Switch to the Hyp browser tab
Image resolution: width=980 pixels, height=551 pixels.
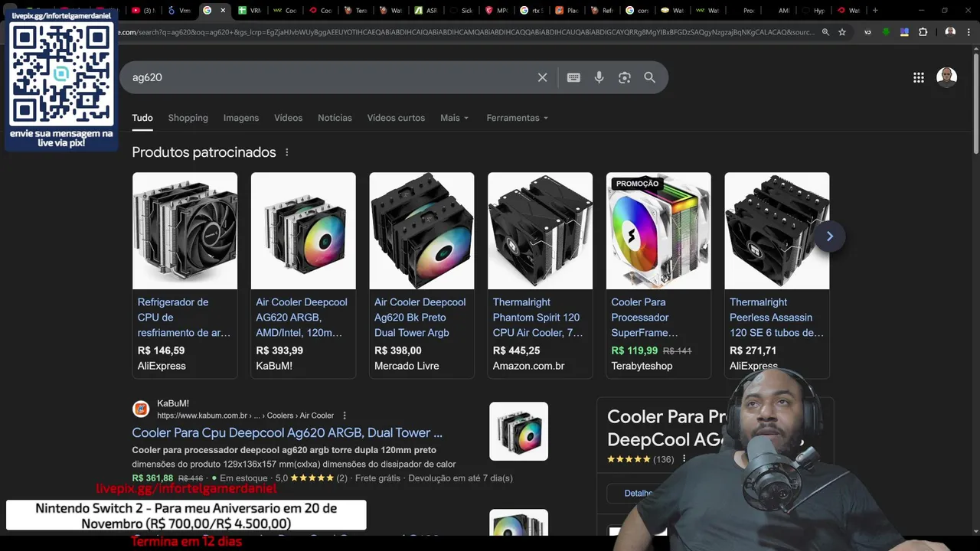[813, 10]
